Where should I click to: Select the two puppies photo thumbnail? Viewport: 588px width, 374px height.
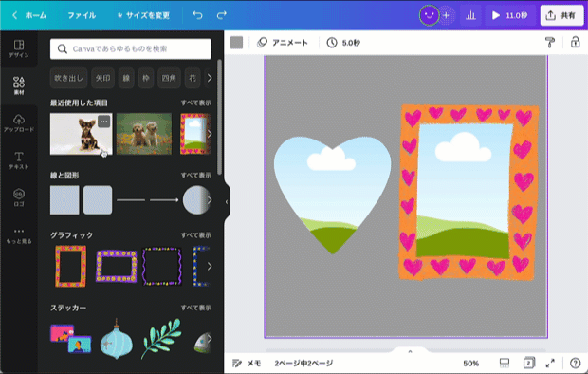coord(144,134)
